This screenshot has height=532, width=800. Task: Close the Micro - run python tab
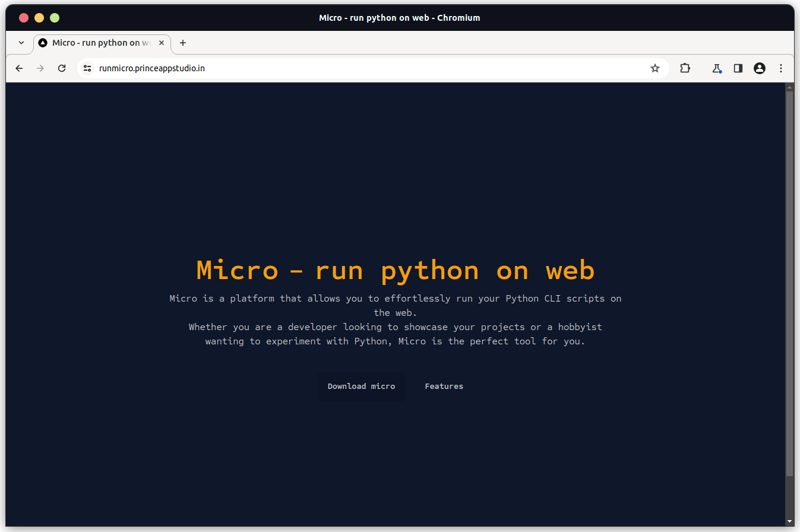pos(162,43)
